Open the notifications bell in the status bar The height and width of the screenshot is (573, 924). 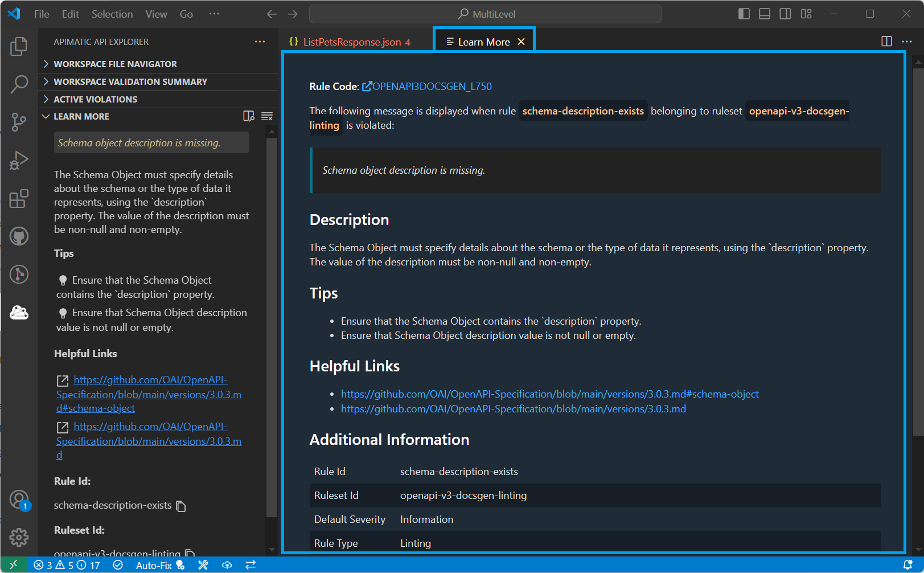click(908, 565)
